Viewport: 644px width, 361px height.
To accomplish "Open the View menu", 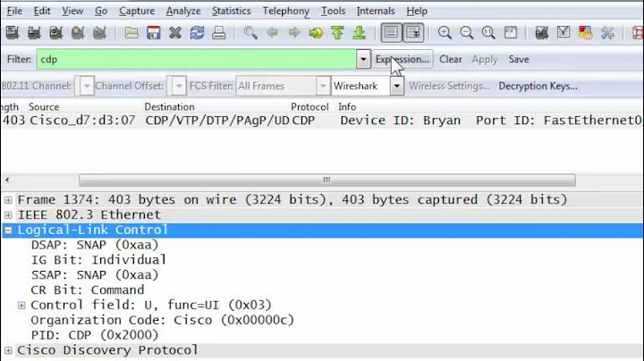I will pyautogui.click(x=72, y=11).
